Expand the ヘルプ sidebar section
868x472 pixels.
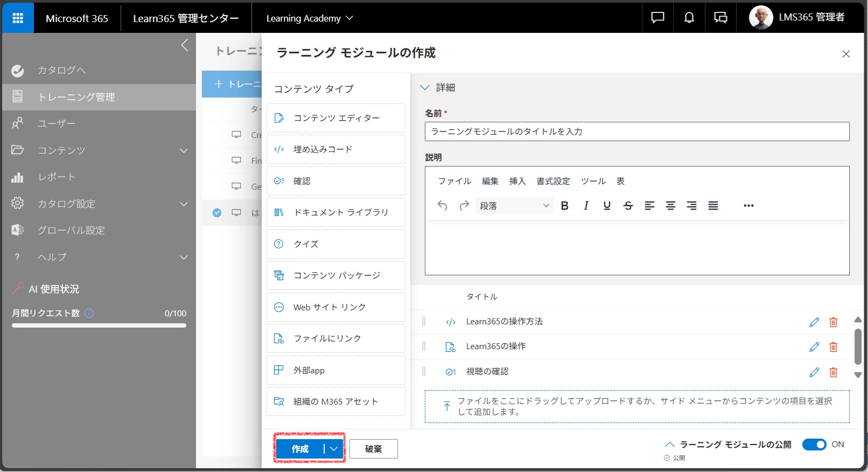click(184, 257)
